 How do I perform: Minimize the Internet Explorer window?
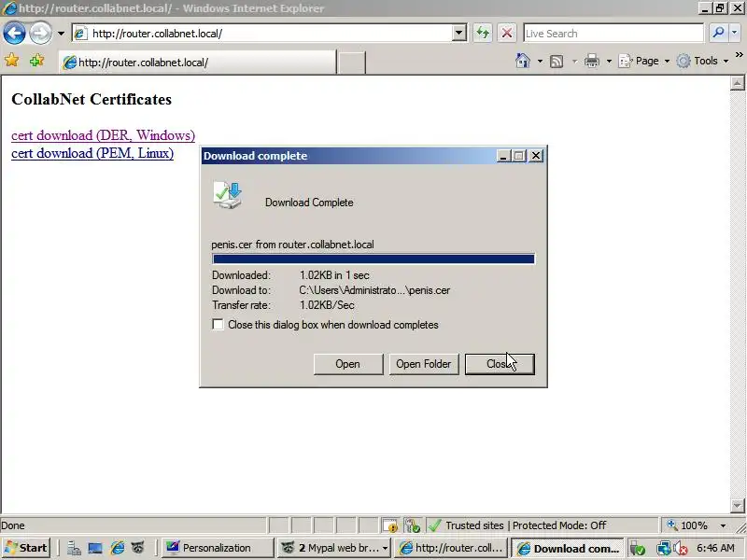(x=706, y=8)
